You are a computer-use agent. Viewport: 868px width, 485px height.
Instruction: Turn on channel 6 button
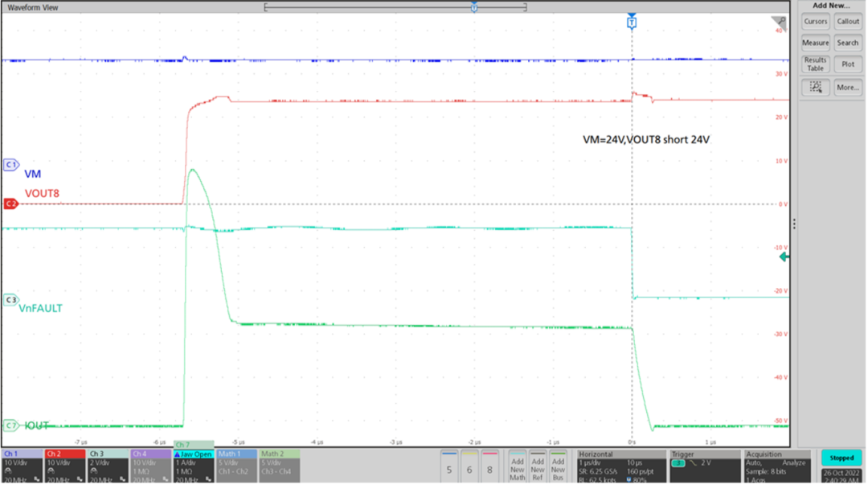[469, 466]
